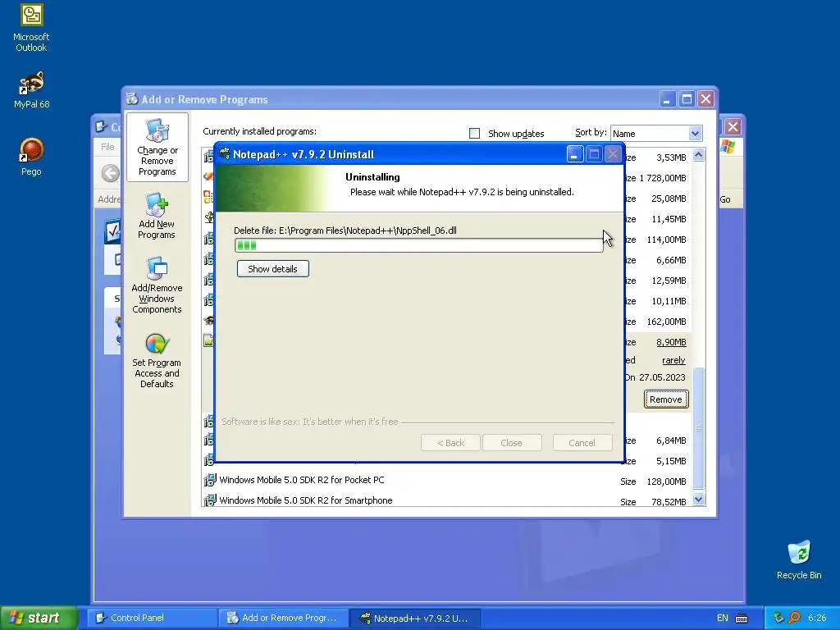Image resolution: width=840 pixels, height=630 pixels.
Task: Click the Start button
Action: pos(39,618)
